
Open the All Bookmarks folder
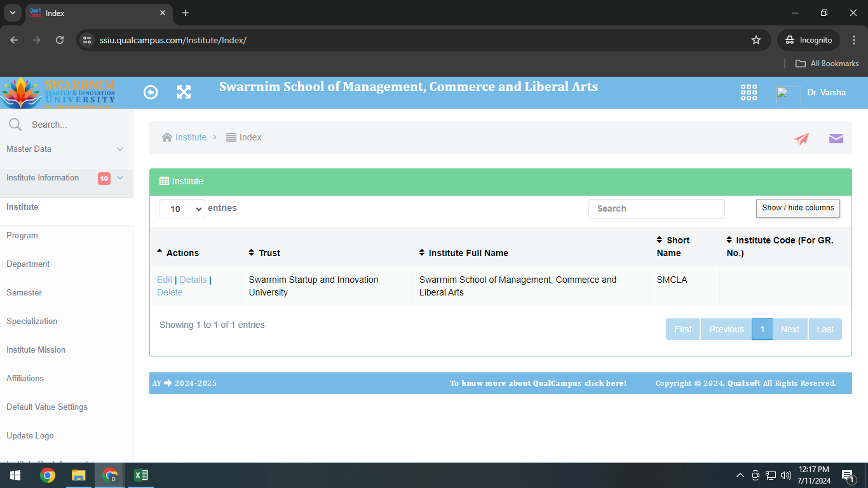pos(827,64)
